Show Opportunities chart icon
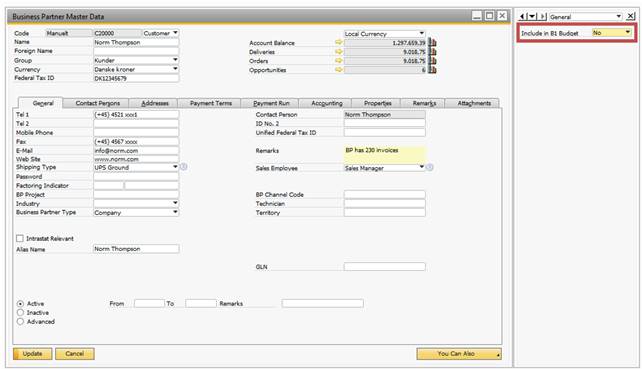 click(432, 70)
